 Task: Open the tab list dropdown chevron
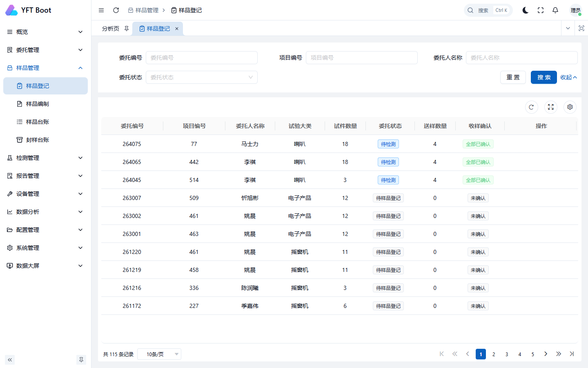568,28
